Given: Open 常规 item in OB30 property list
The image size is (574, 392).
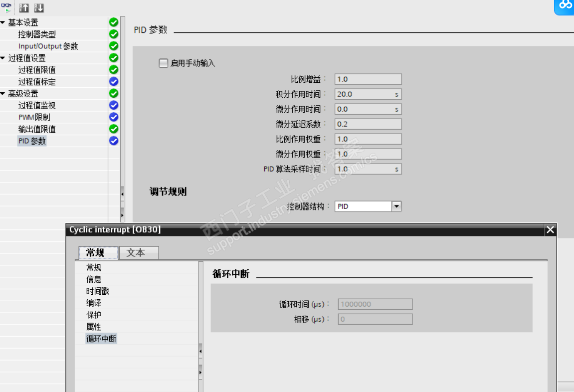Looking at the screenshot, I should click(x=94, y=267).
